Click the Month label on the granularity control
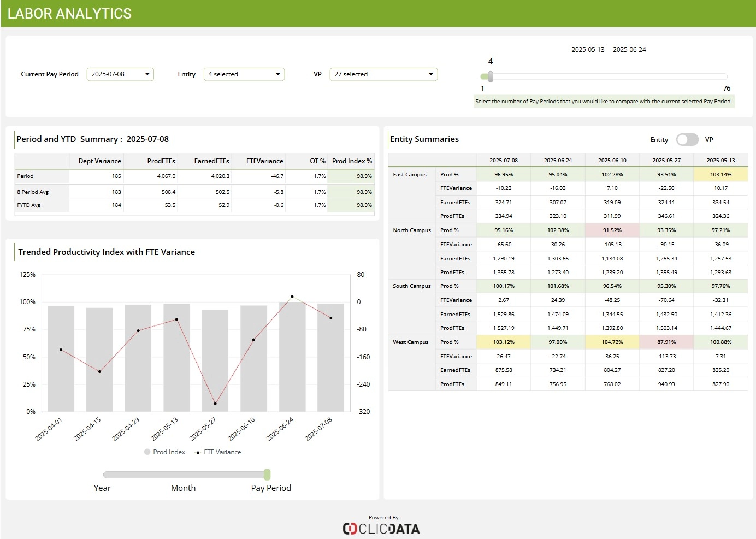The height and width of the screenshot is (539, 756). (x=183, y=488)
